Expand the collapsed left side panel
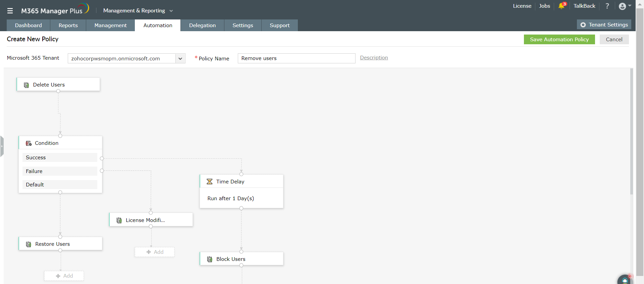644x284 pixels. 2,146
